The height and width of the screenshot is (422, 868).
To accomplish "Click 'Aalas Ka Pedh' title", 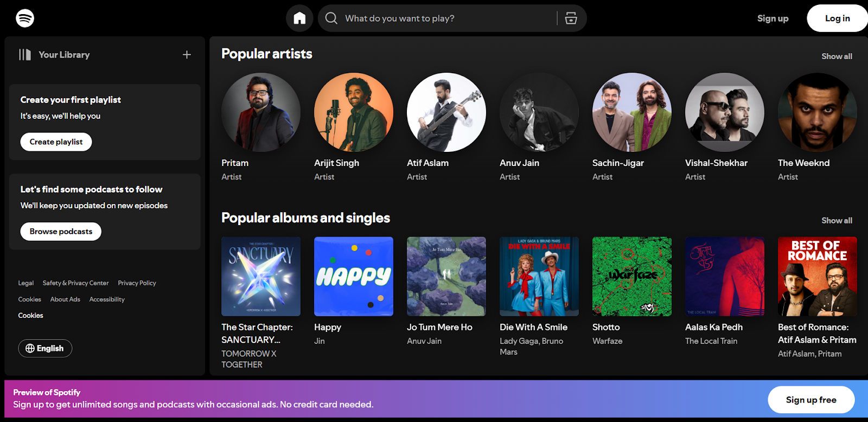I will (714, 328).
